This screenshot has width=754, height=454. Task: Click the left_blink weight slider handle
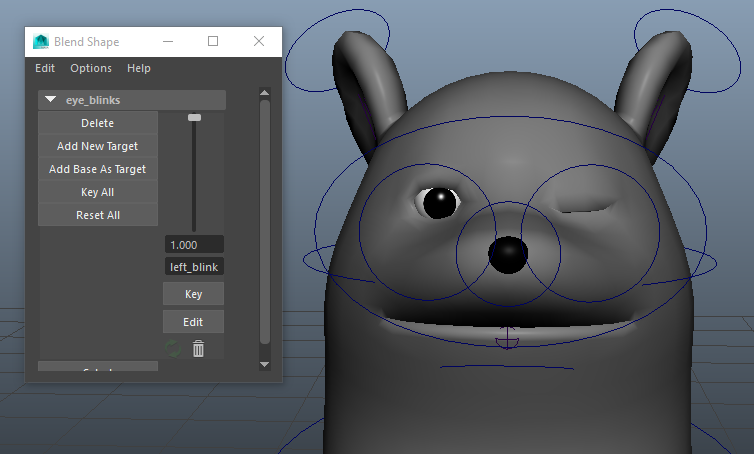tap(194, 118)
